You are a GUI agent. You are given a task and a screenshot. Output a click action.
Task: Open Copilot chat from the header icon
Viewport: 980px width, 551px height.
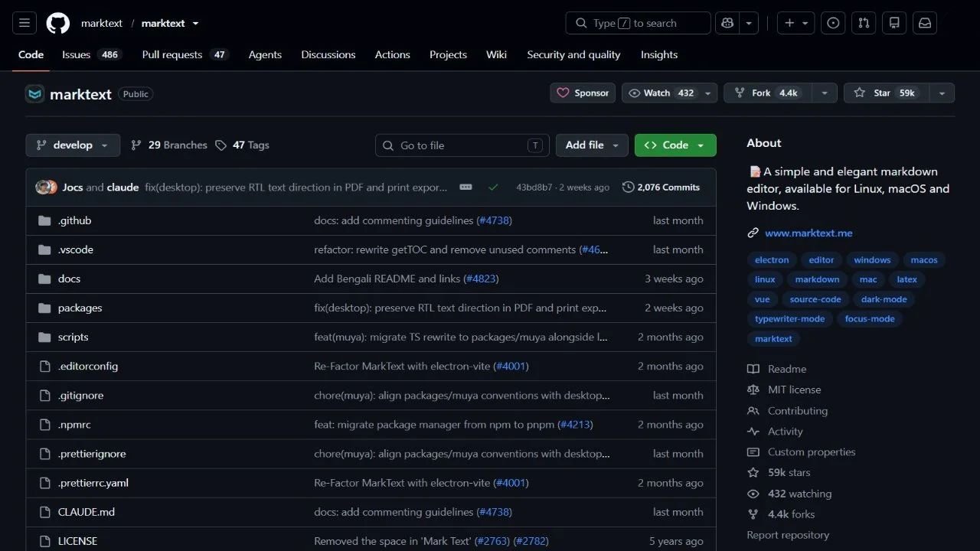(x=727, y=23)
